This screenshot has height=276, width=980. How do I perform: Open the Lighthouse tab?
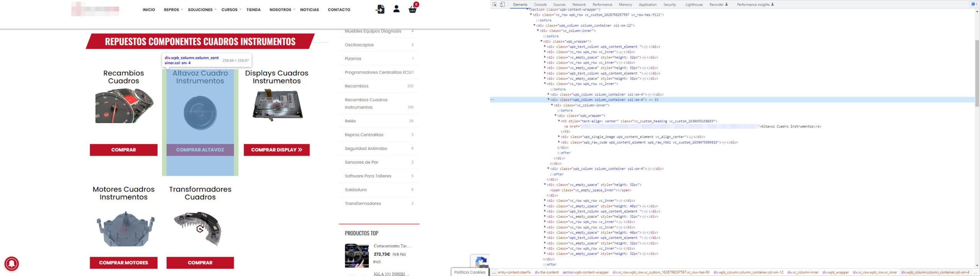click(x=694, y=5)
